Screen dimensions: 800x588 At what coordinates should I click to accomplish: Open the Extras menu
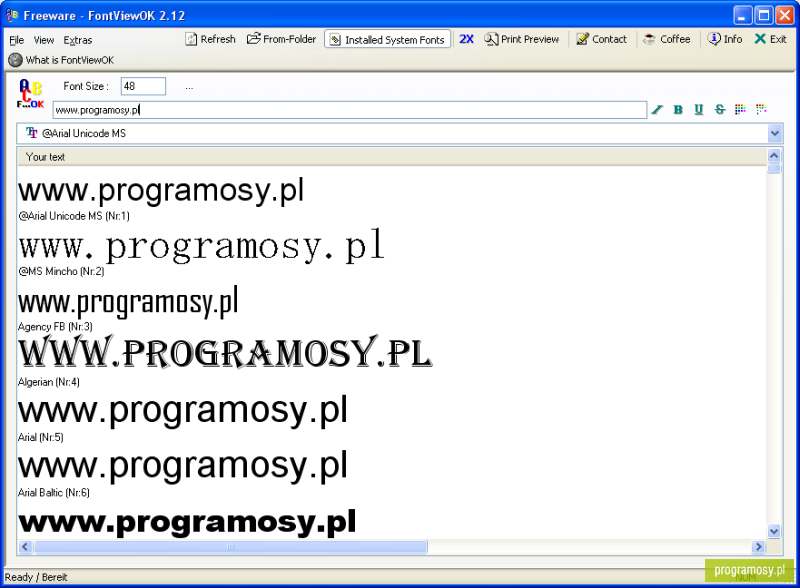[78, 40]
